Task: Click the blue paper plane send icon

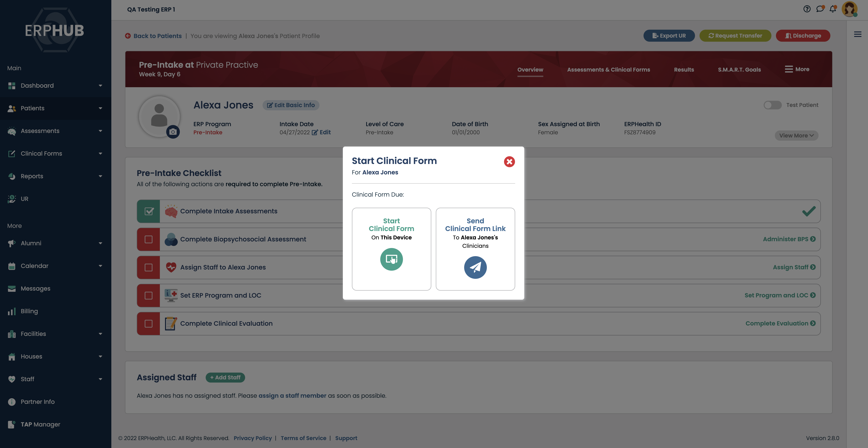Action: coord(475,267)
